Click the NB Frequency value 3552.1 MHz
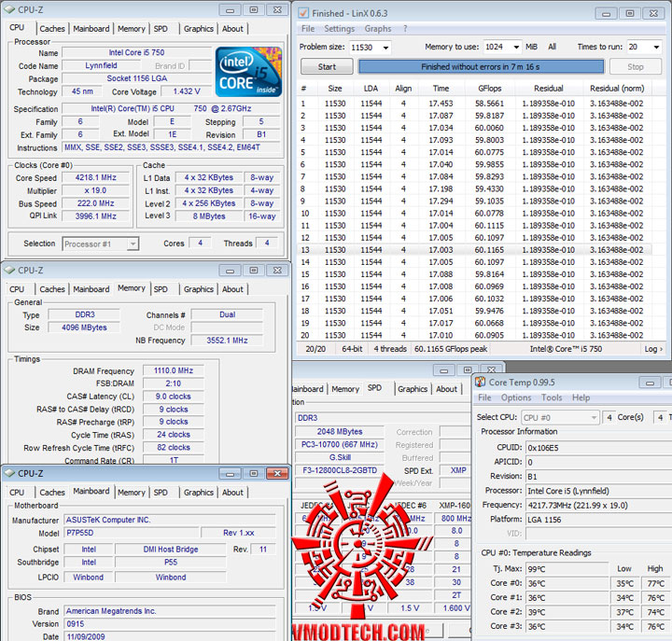672x641 pixels. click(x=227, y=341)
